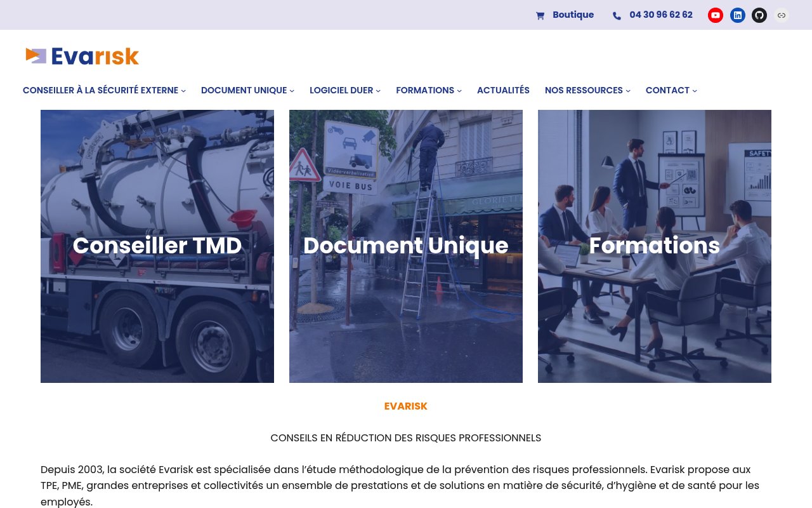Click the paragraph starting Depuis 2003
Viewport: 812px width, 508px height.
click(406, 486)
